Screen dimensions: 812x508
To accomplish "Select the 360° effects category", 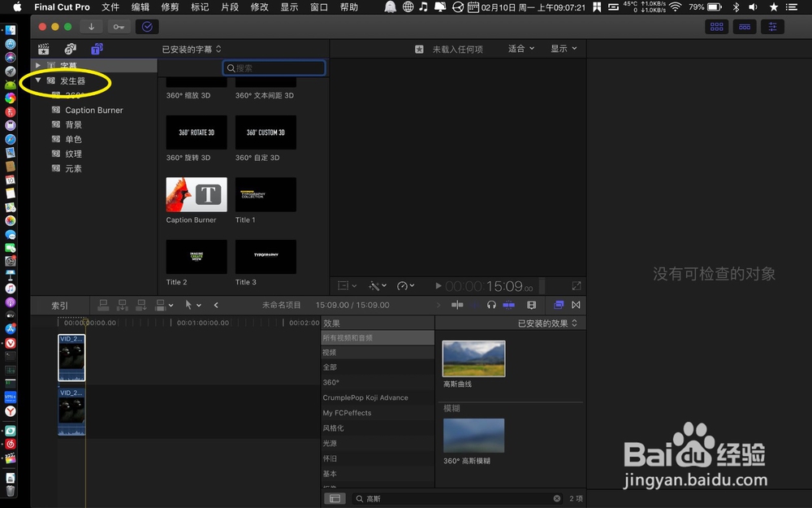I will (378, 382).
